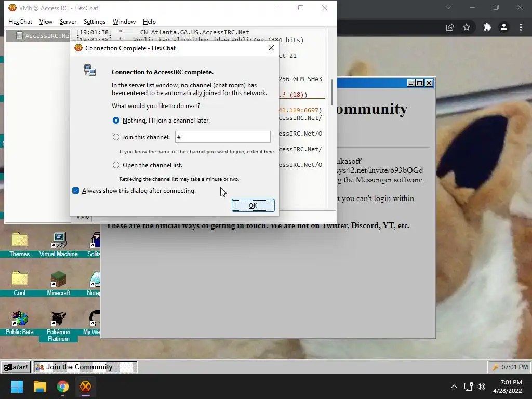Bookmark page with Chrome star icon
The height and width of the screenshot is (399, 532).
pyautogui.click(x=467, y=27)
